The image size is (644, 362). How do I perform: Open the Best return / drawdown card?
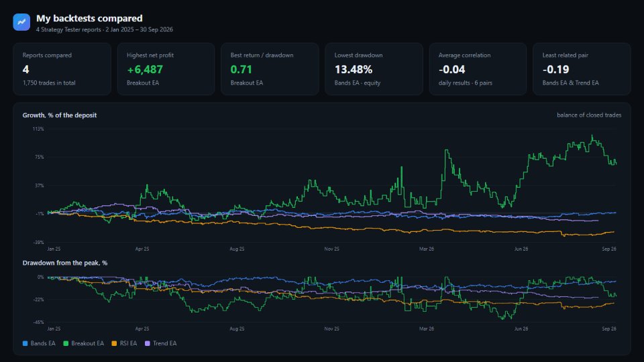[x=270, y=69]
